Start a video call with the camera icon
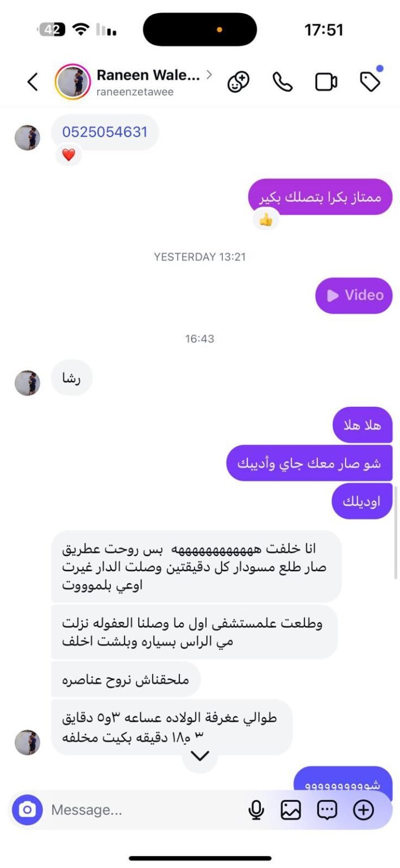This screenshot has width=400, height=868. pyautogui.click(x=326, y=83)
